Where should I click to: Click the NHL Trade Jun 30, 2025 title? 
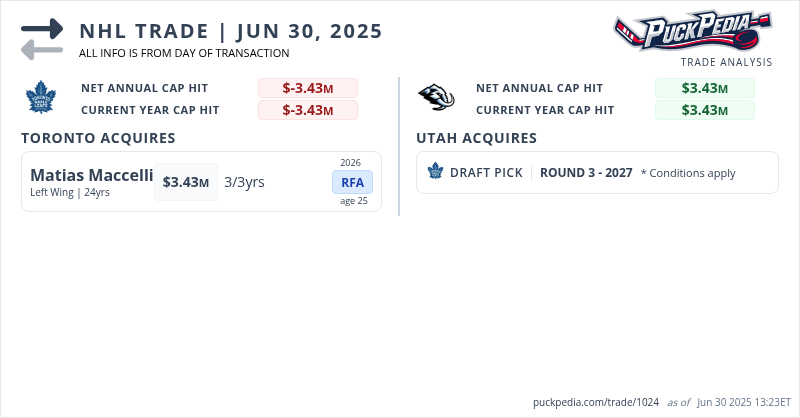231,30
